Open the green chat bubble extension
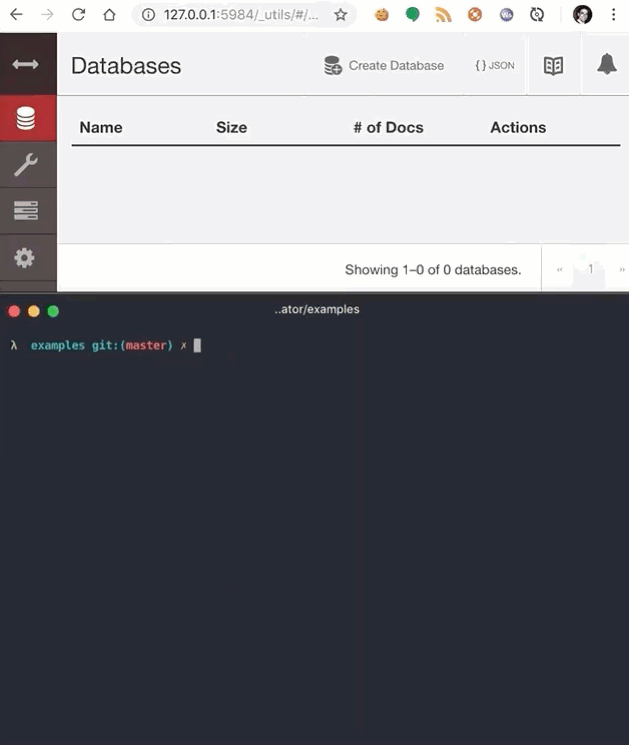 (x=412, y=15)
